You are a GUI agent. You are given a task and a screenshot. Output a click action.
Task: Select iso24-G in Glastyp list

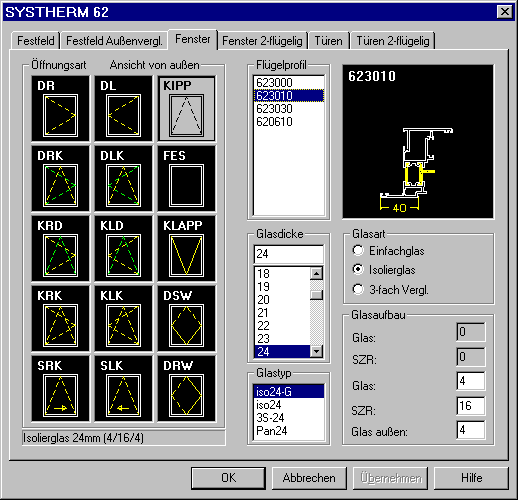289,392
